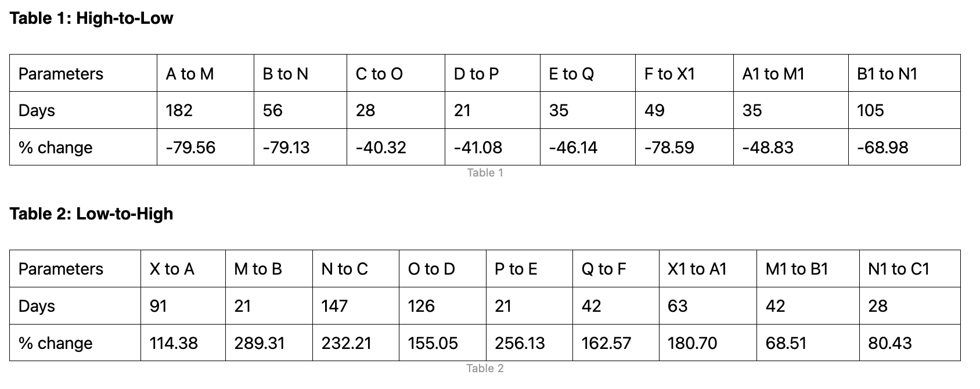This screenshot has width=980, height=389.
Task: Select the cell showing 256.13
Action: pos(529,343)
